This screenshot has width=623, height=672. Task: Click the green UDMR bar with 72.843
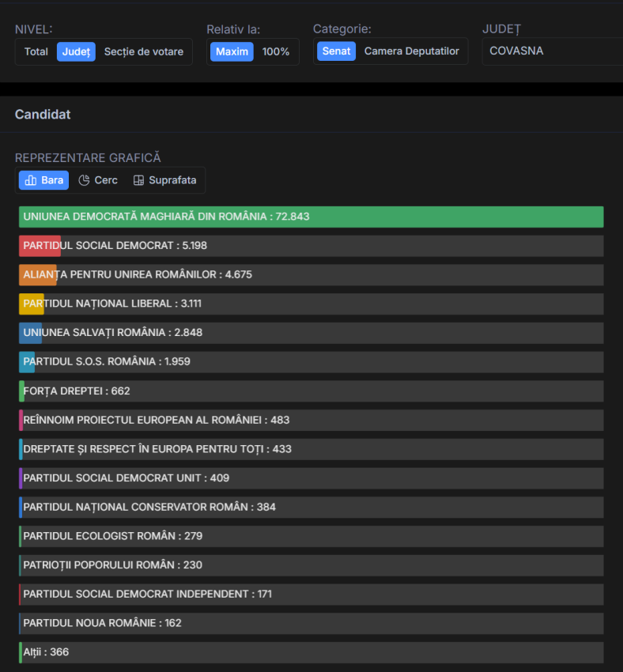[311, 217]
